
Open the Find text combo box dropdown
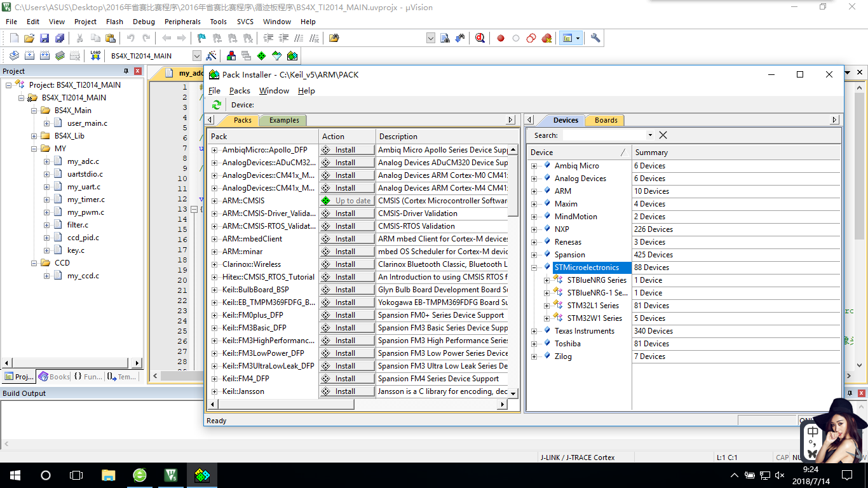click(431, 38)
